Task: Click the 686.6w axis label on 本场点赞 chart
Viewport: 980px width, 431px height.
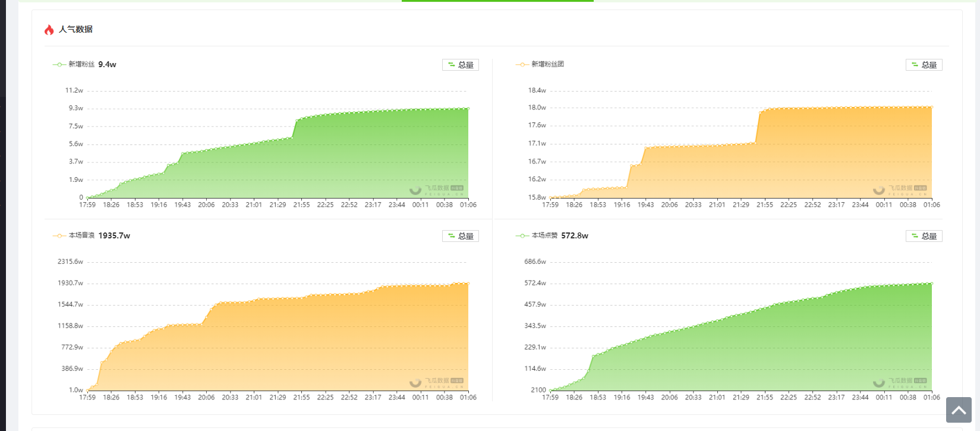Action: click(x=535, y=262)
